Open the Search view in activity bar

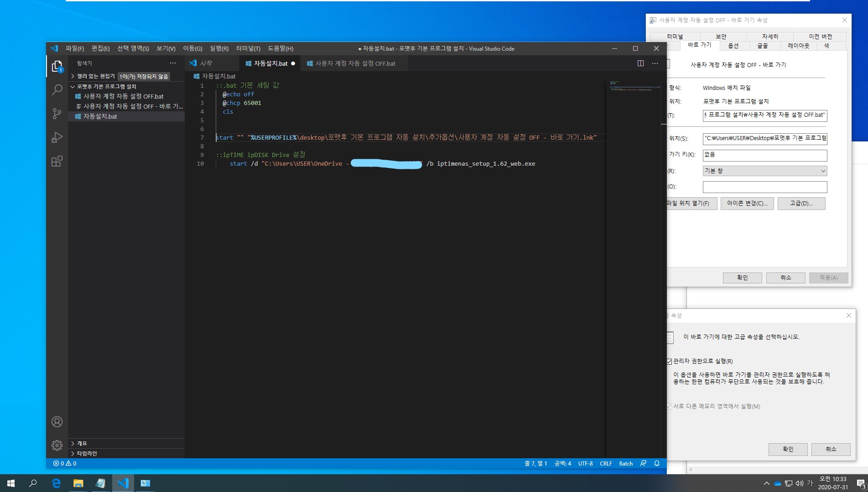57,90
